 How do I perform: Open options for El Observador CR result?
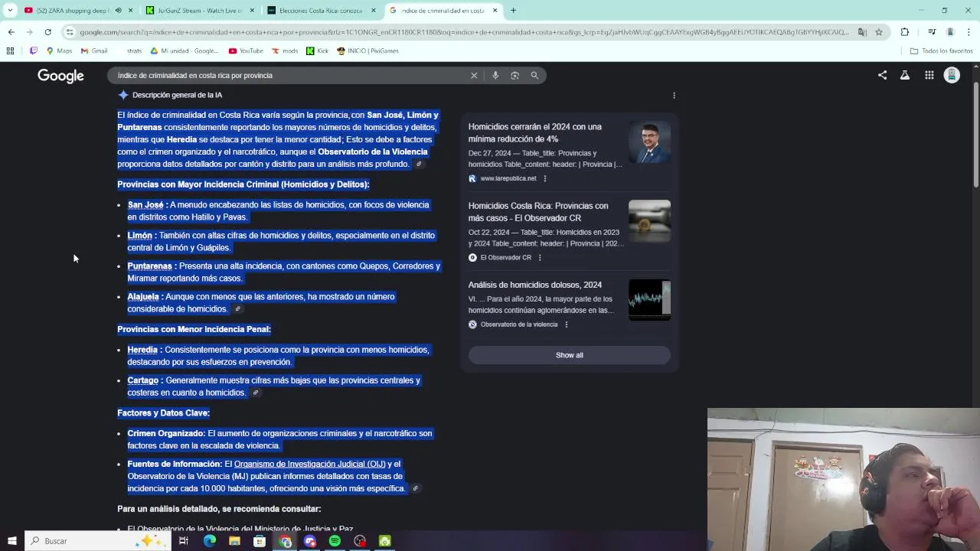point(540,258)
